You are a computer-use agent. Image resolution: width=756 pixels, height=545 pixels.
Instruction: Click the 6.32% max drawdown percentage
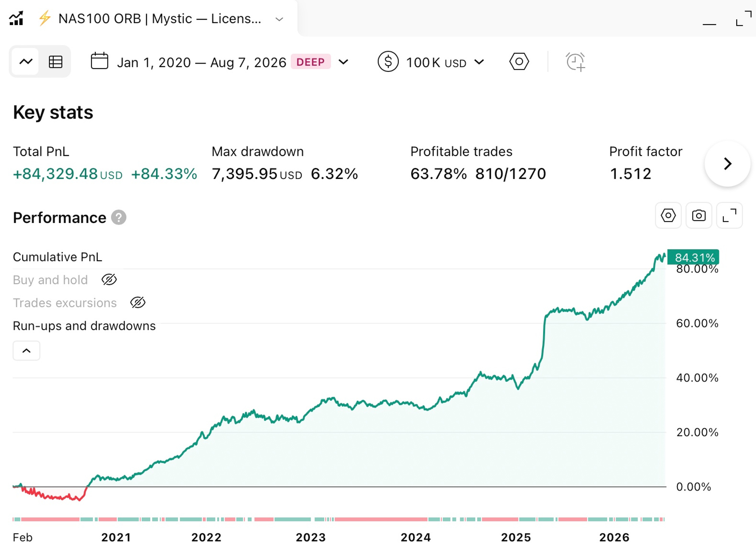tap(334, 174)
